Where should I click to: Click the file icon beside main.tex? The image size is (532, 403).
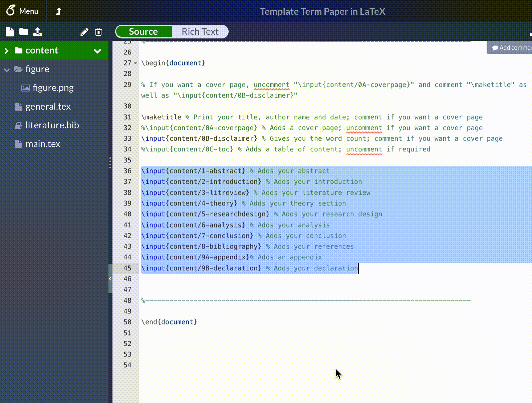[19, 144]
